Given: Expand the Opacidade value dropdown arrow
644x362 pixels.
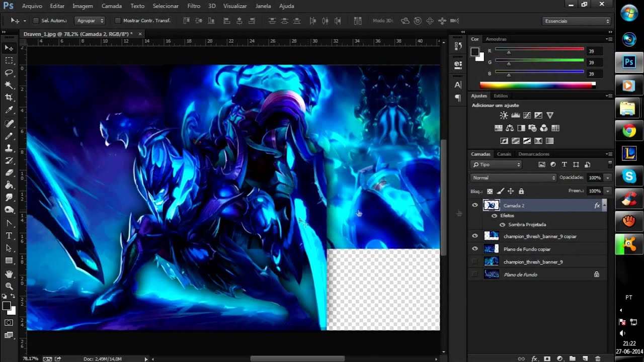Looking at the screenshot, I should click(x=608, y=177).
